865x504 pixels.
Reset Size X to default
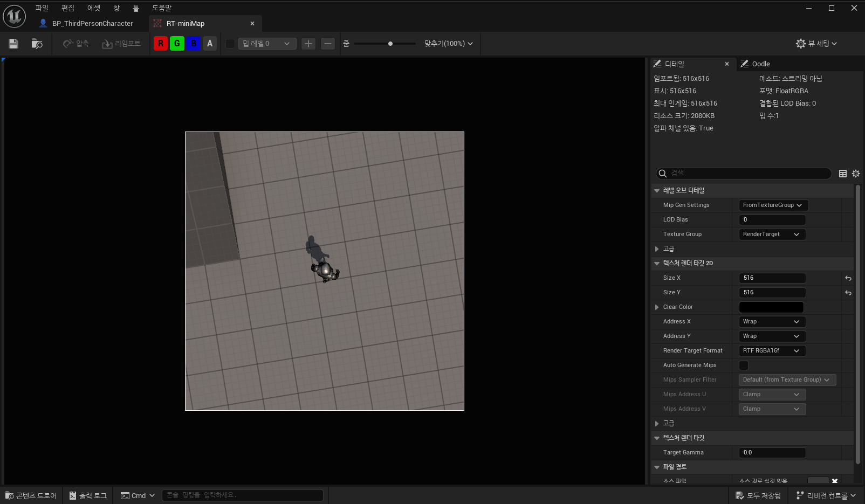[x=848, y=278]
